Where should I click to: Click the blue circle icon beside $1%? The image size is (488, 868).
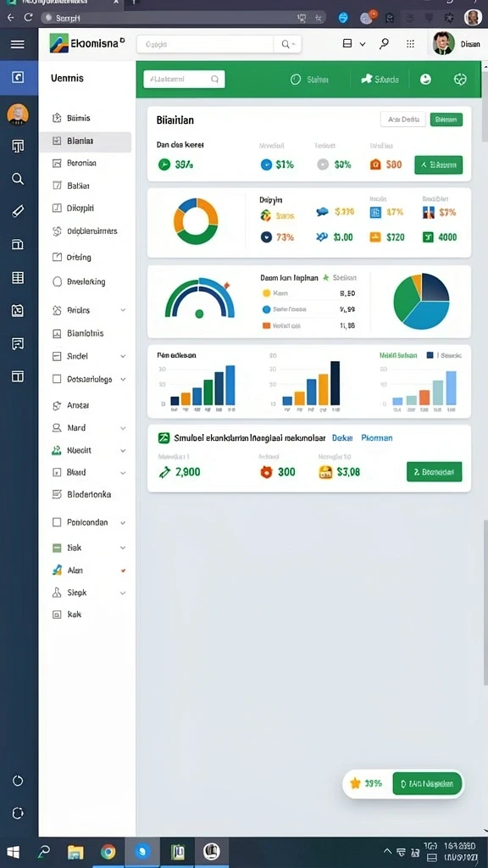pyautogui.click(x=266, y=164)
